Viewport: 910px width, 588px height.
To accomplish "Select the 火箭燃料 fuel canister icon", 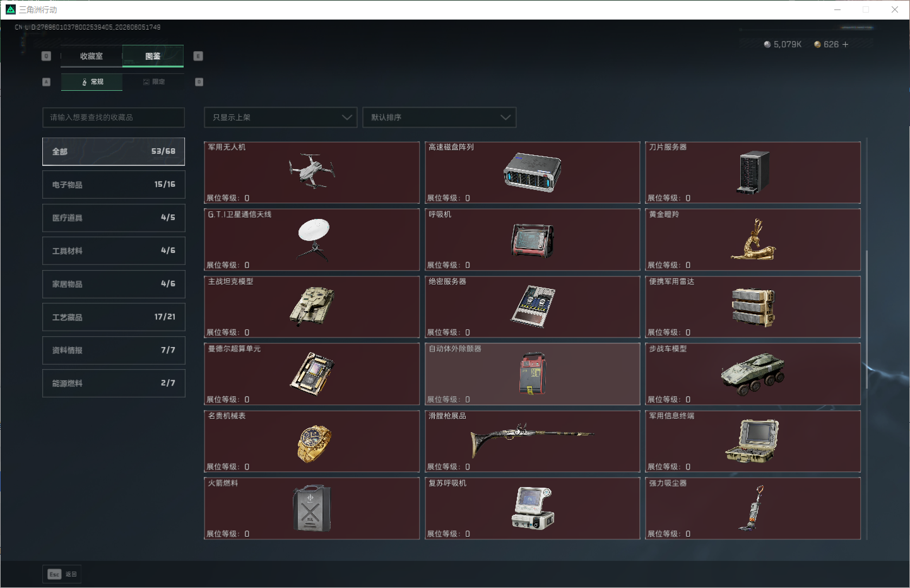I will 312,508.
